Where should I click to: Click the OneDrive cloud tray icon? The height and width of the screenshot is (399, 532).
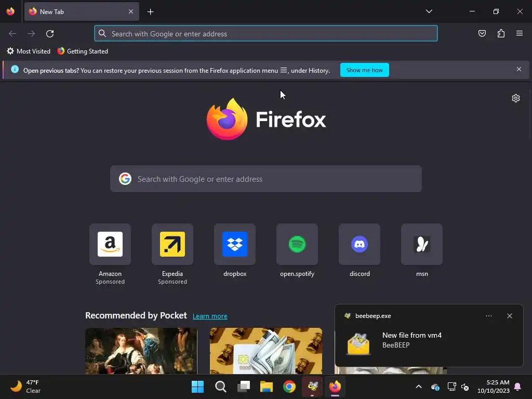(x=435, y=387)
